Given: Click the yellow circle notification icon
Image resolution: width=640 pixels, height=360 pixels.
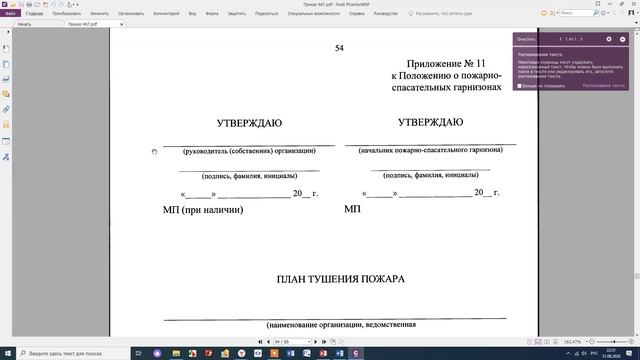Looking at the screenshot, I should 544,13.
